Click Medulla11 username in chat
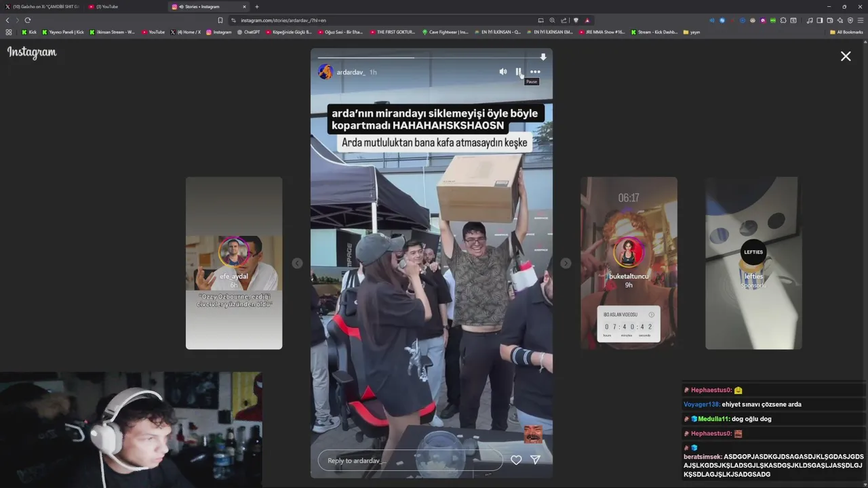Screen dimensions: 868x488 click(714, 419)
